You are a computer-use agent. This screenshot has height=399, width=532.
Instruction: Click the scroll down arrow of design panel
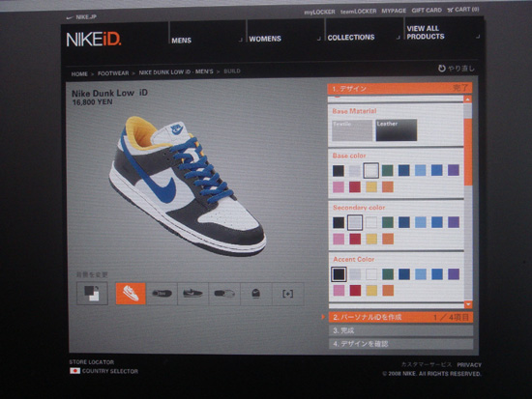point(468,304)
